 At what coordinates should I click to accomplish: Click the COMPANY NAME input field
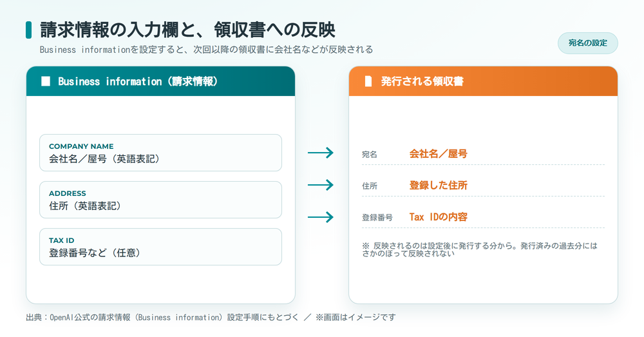pyautogui.click(x=160, y=153)
